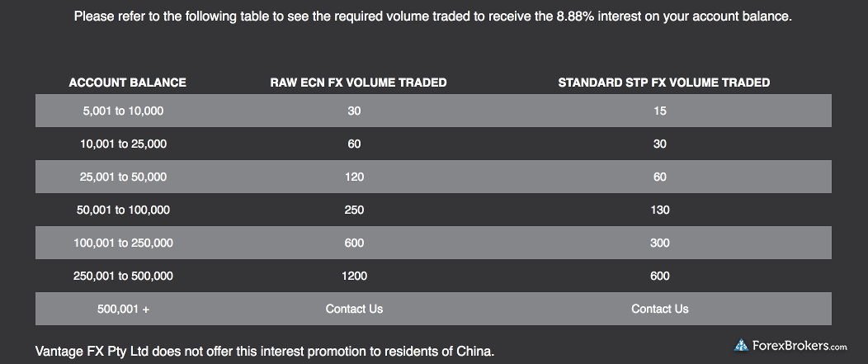Click the 250,001 to 500,000 balance cell
868x364 pixels.
pos(124,276)
